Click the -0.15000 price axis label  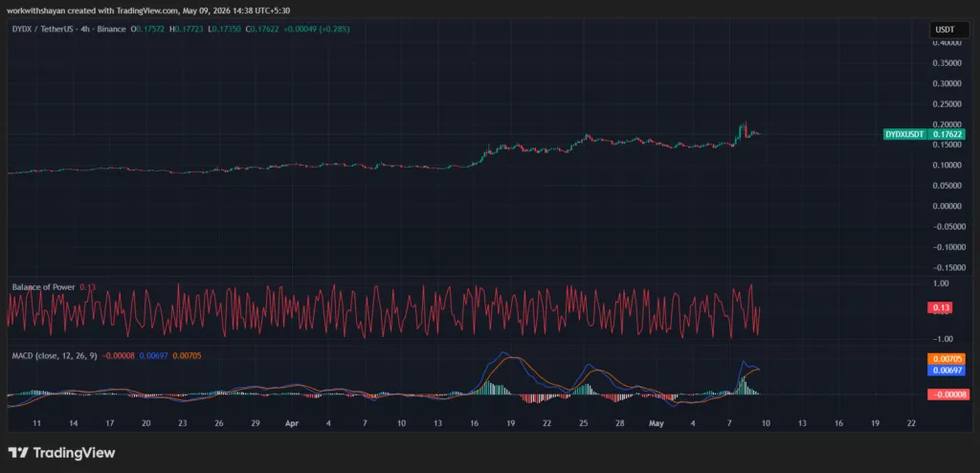click(947, 267)
